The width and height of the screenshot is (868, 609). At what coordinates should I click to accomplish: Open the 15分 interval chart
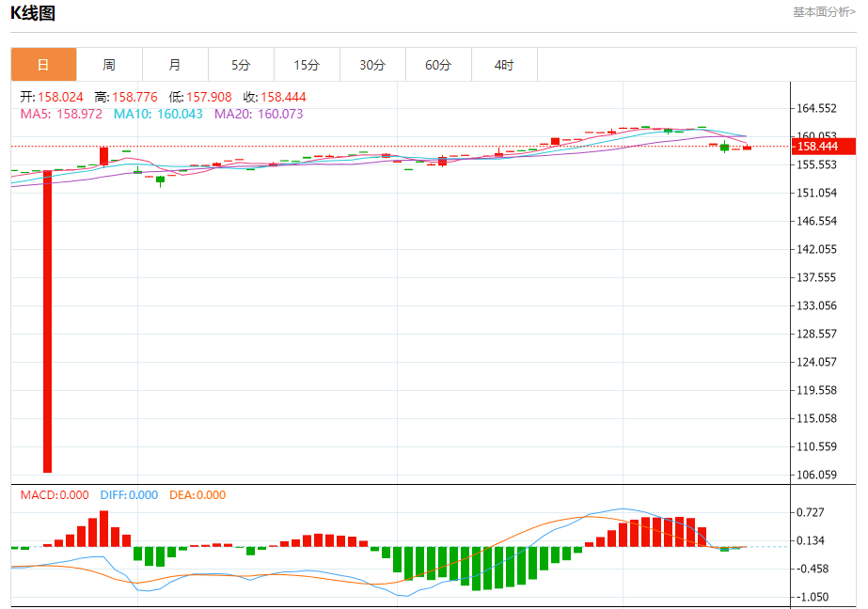pyautogui.click(x=307, y=65)
